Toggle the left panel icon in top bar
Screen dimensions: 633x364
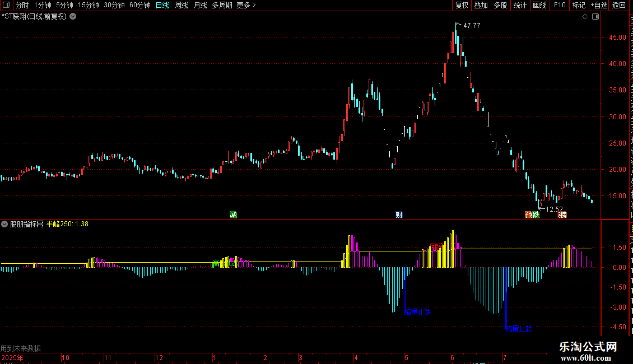(6, 5)
